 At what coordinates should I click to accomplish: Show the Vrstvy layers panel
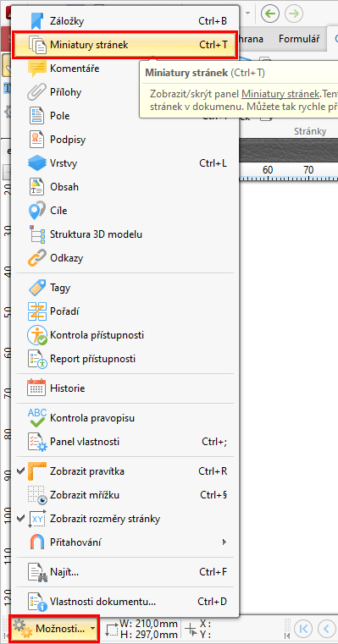pos(125,163)
